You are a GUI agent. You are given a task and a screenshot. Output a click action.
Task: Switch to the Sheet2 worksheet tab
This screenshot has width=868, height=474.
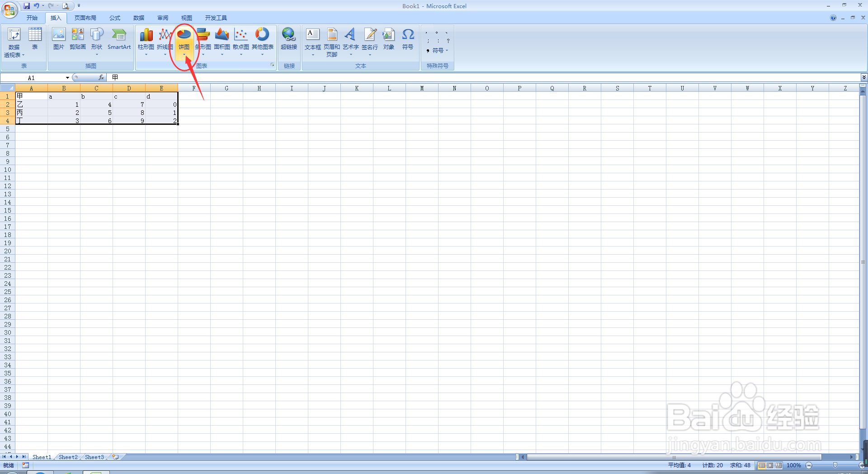click(x=68, y=457)
